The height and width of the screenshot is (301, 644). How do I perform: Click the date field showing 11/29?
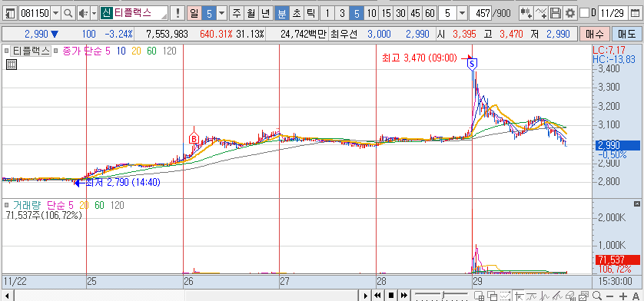click(x=613, y=14)
